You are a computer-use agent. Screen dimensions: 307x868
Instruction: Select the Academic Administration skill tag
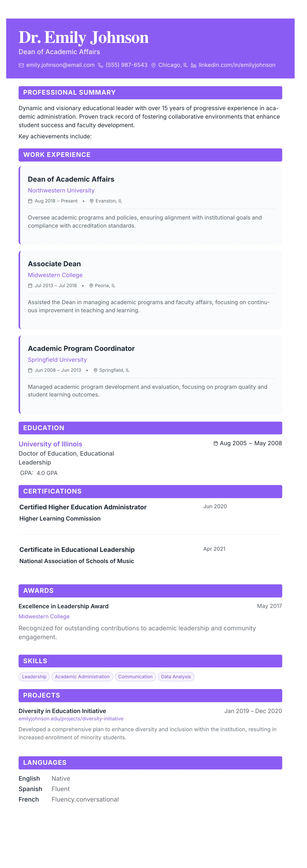point(82,677)
